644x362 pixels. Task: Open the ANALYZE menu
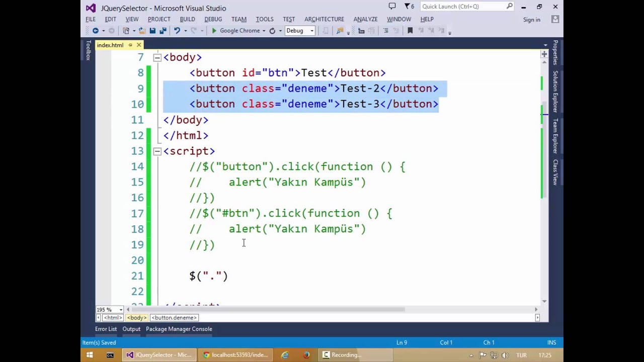point(365,19)
